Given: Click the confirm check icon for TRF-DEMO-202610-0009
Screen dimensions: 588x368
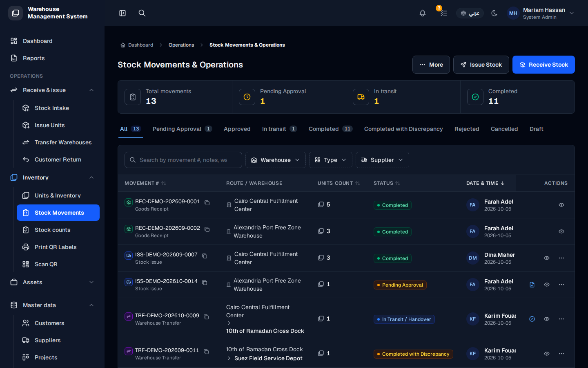Looking at the screenshot, I should pos(532,319).
